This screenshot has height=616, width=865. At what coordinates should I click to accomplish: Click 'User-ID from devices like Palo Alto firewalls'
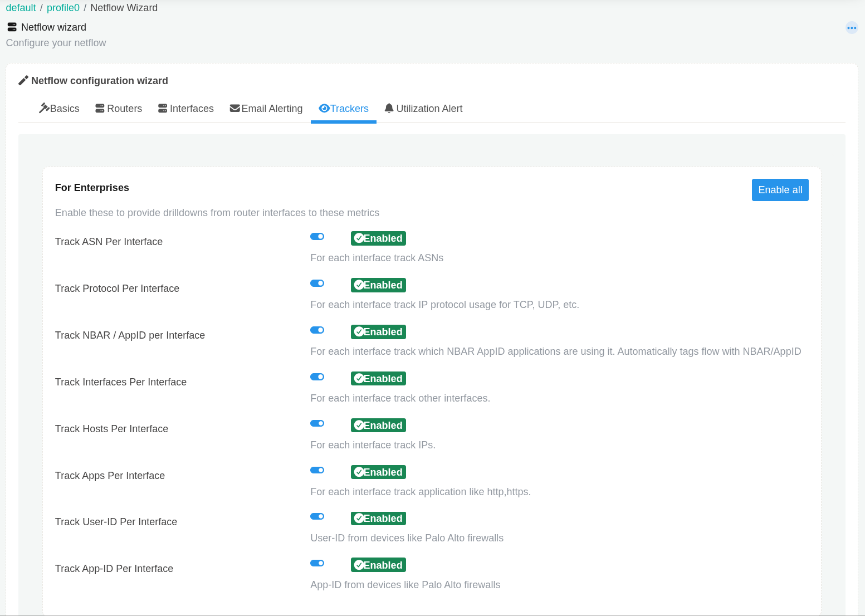pos(407,538)
